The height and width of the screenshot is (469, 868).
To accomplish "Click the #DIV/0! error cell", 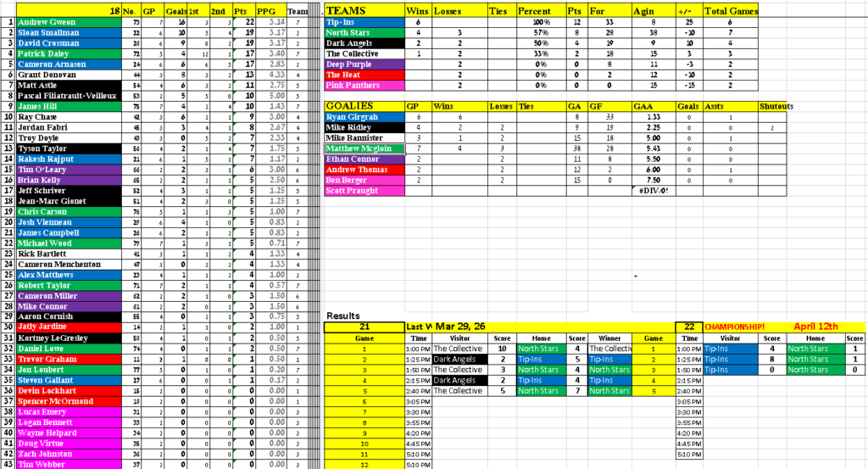I will (654, 191).
